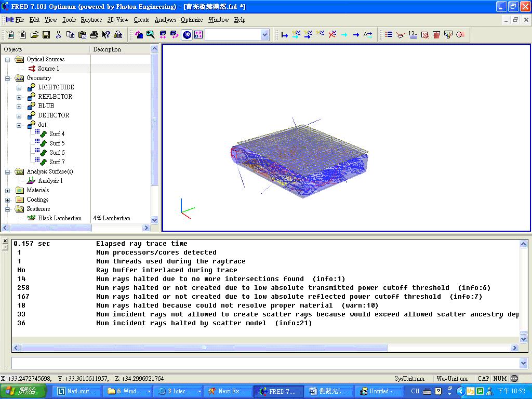Open the Raytrace menu
Viewport: 532px width, 399px height.
(x=91, y=20)
